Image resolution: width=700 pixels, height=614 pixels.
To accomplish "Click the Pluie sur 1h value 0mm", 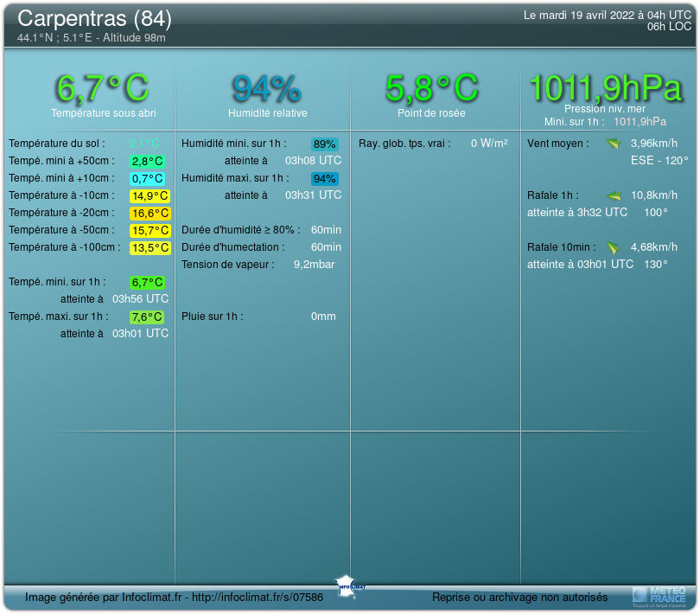I will (323, 317).
